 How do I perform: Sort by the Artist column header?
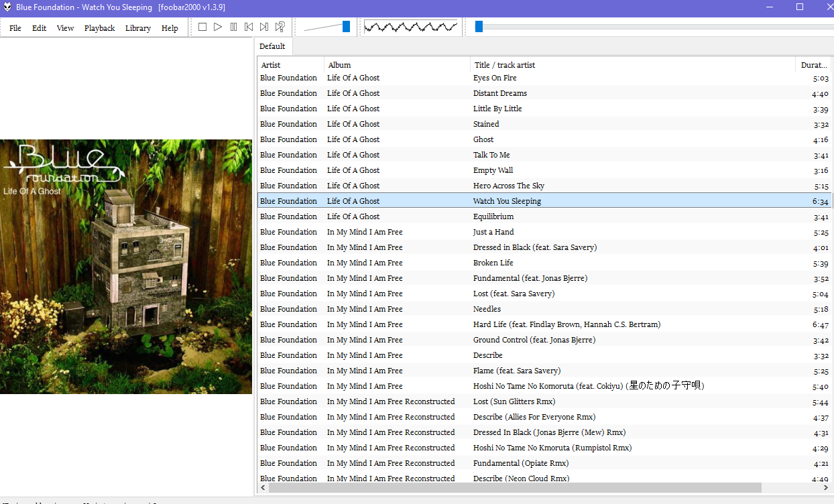pyautogui.click(x=291, y=65)
